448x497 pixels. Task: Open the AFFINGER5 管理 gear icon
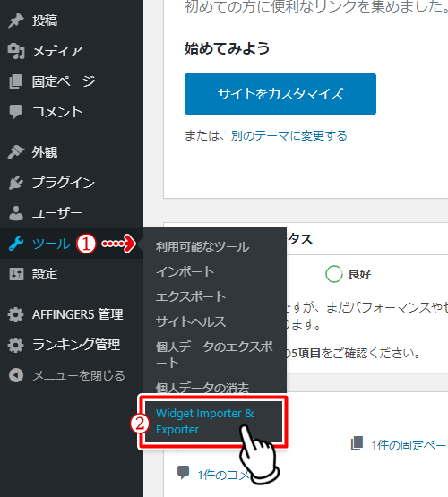click(16, 314)
